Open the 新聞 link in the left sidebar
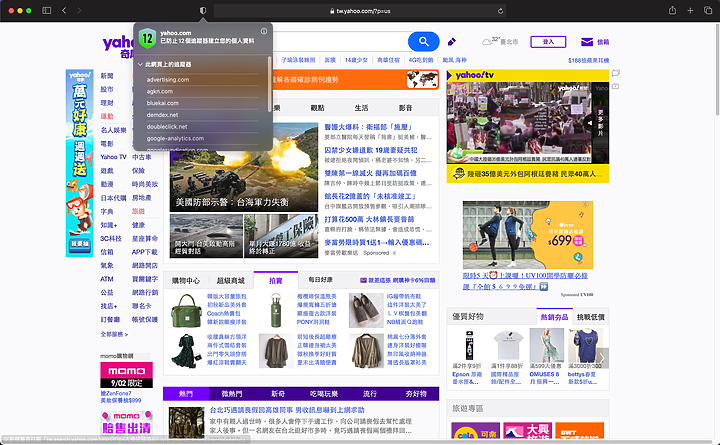Viewport: 720px width, 445px height. click(107, 76)
